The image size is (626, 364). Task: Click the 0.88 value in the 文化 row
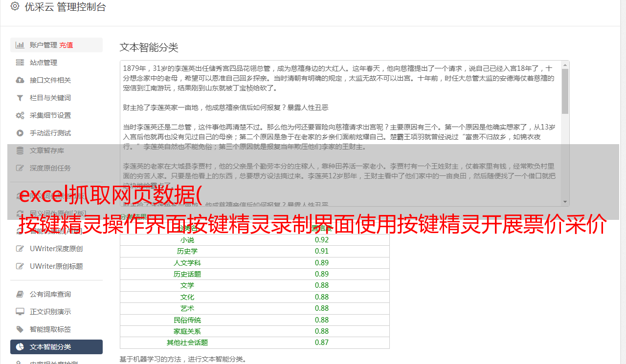click(322, 297)
